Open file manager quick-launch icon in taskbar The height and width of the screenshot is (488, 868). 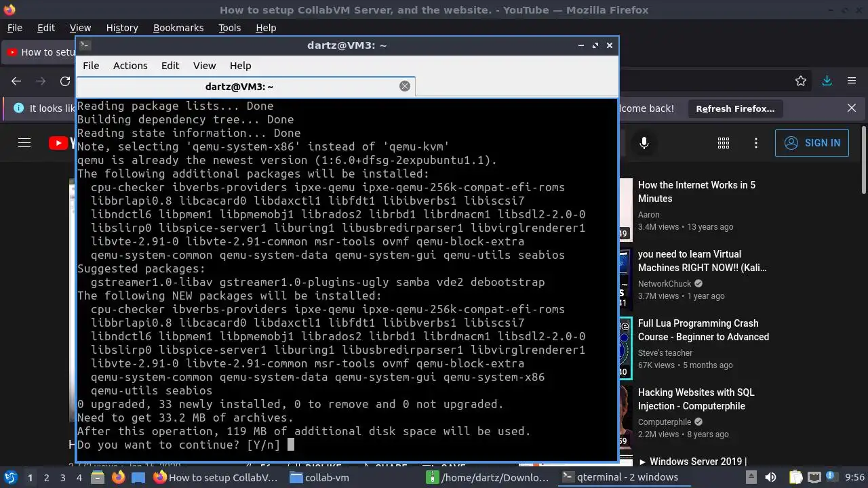pyautogui.click(x=98, y=477)
